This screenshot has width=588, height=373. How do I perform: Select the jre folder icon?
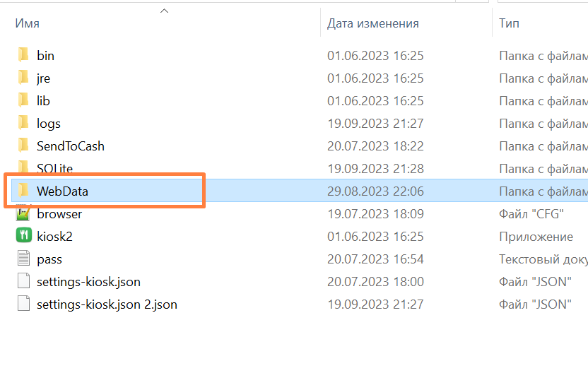[23, 78]
